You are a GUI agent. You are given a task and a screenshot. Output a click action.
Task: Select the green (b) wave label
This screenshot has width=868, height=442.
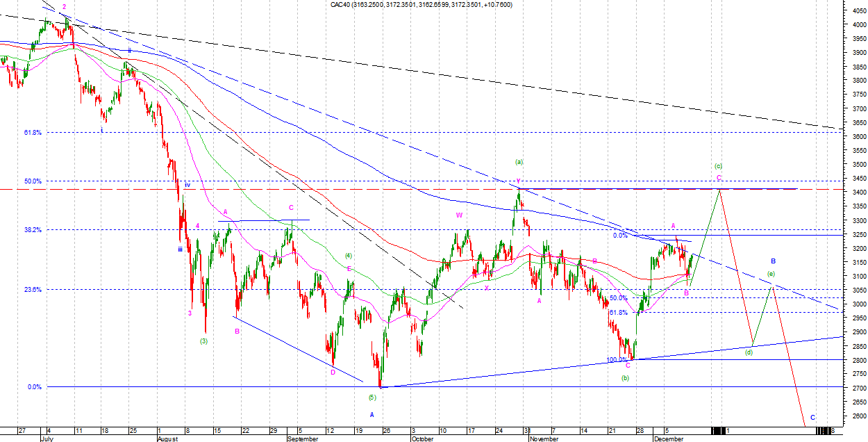tap(625, 378)
